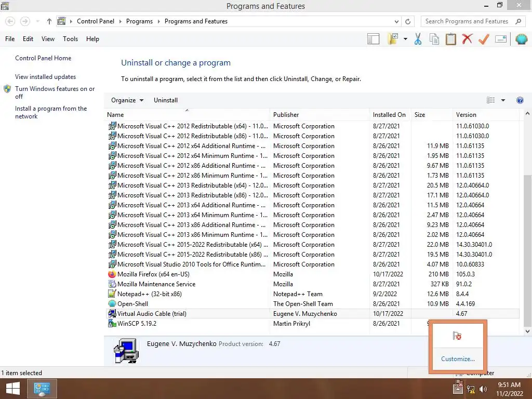Open Folder Options from the toolbar icon
This screenshot has width=532, height=399.
(x=393, y=39)
